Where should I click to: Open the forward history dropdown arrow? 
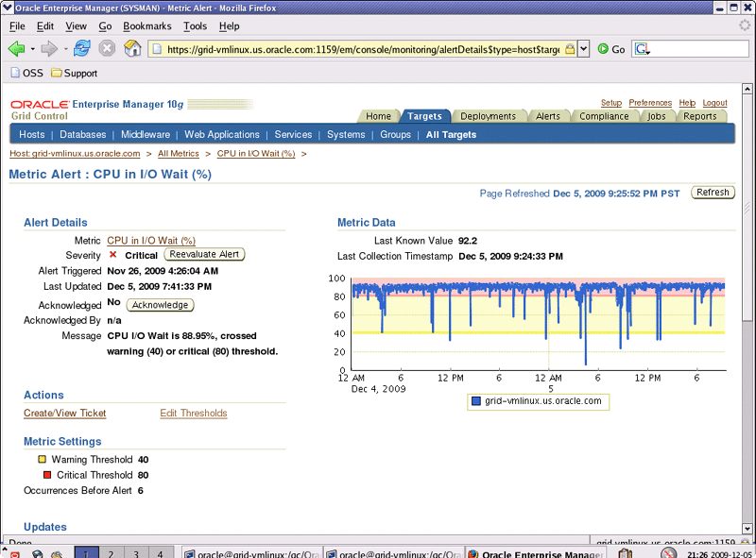click(x=65, y=49)
